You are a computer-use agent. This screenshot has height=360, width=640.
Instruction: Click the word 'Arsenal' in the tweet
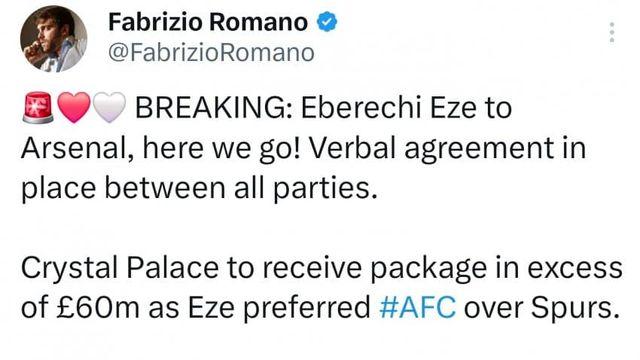(x=76, y=148)
